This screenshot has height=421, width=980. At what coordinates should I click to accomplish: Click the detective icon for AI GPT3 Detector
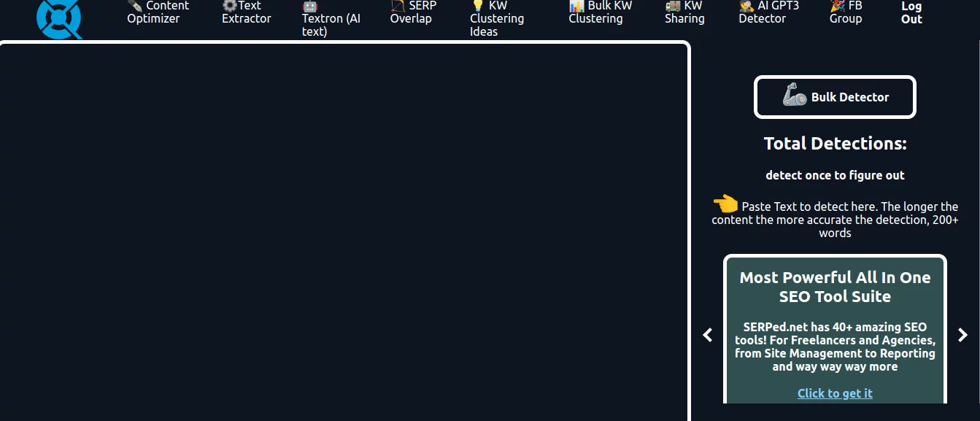tap(746, 5)
